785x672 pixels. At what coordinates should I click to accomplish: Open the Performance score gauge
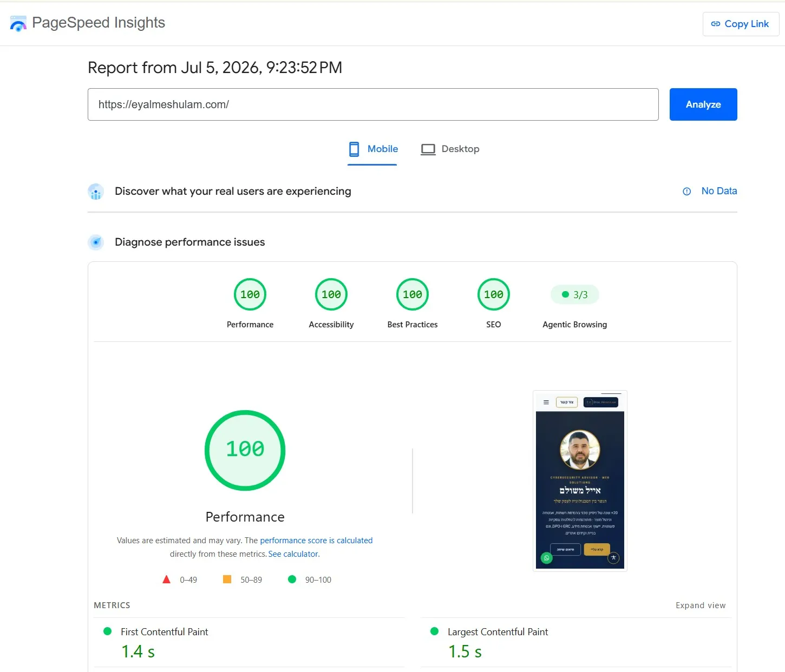point(250,294)
